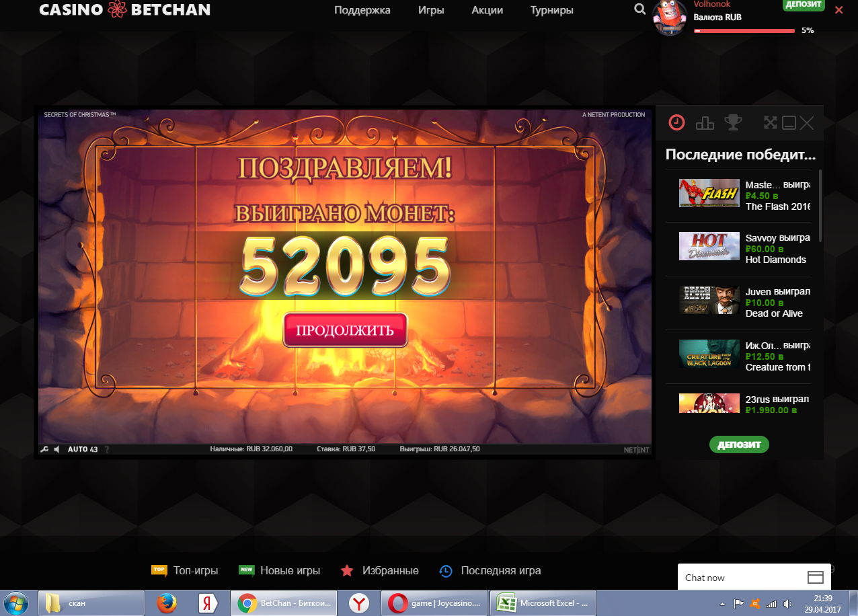This screenshot has width=858, height=616.
Task: Open Creature from the Black Lagoon thumbnail
Action: 709,354
